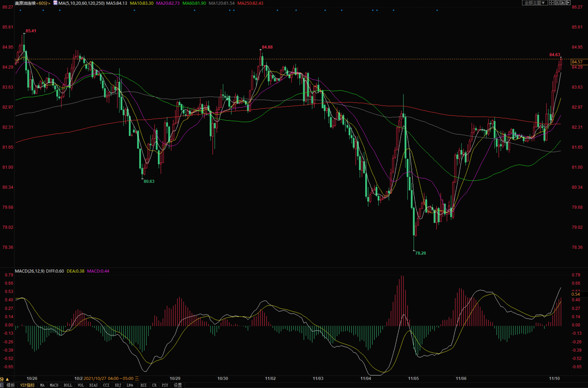Click the jump-to-start chart navigation icon
Image resolution: width=588 pixels, height=388 pixels.
click(557, 3)
